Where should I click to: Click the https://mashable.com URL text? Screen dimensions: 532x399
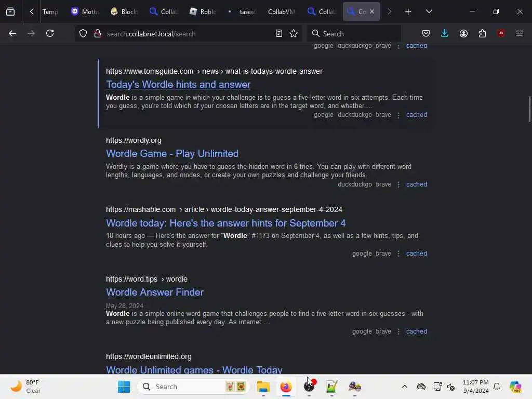click(141, 210)
